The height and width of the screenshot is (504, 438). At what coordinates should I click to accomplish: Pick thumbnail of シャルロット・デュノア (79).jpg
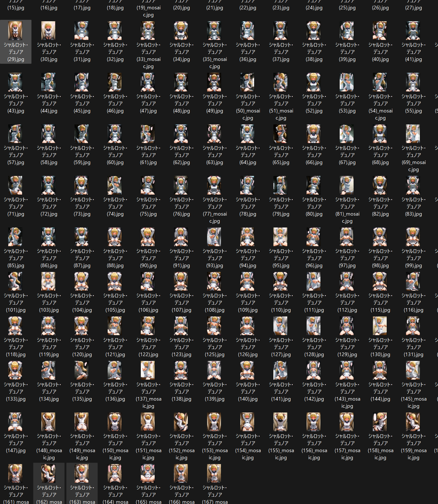click(280, 185)
